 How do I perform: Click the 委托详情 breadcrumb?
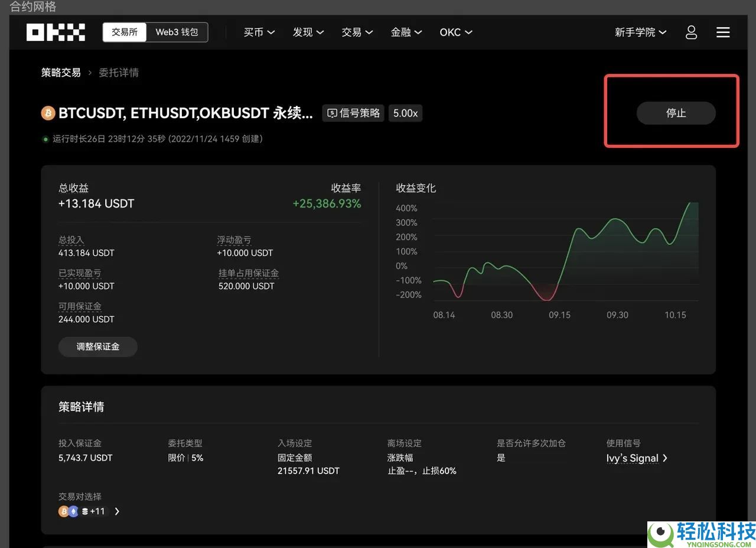pyautogui.click(x=119, y=73)
